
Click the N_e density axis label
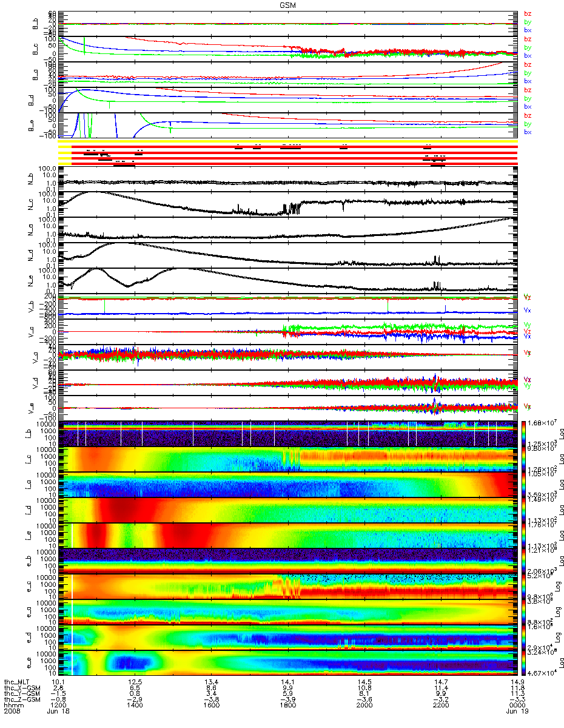[32, 281]
